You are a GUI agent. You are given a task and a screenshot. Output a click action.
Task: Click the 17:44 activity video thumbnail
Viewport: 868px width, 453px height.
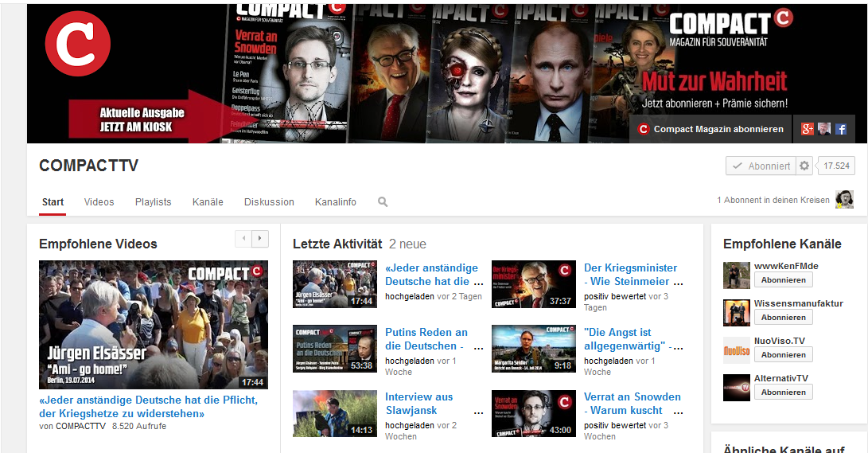click(x=334, y=284)
